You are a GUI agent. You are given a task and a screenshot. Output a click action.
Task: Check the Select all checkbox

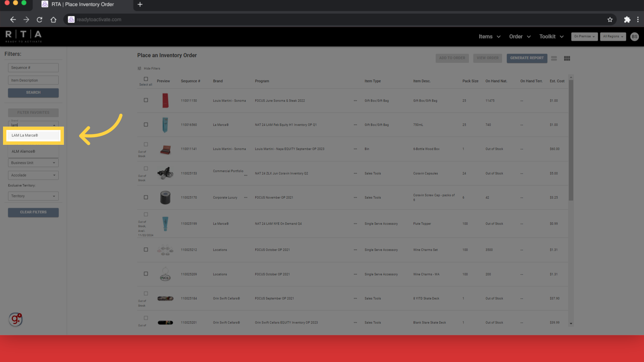pos(146,79)
